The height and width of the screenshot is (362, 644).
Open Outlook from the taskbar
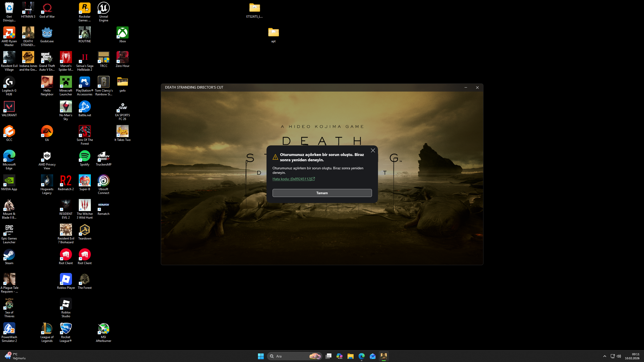[373, 356]
